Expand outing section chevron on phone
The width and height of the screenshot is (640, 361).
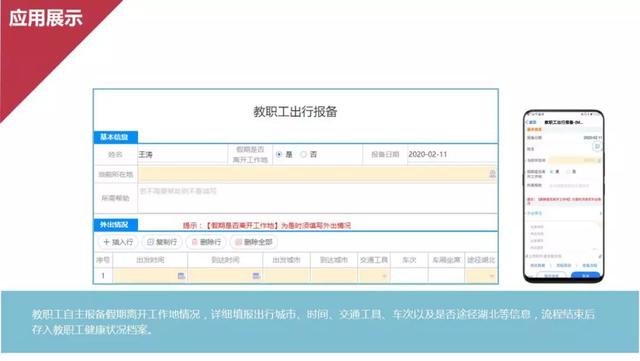pyautogui.click(x=600, y=214)
